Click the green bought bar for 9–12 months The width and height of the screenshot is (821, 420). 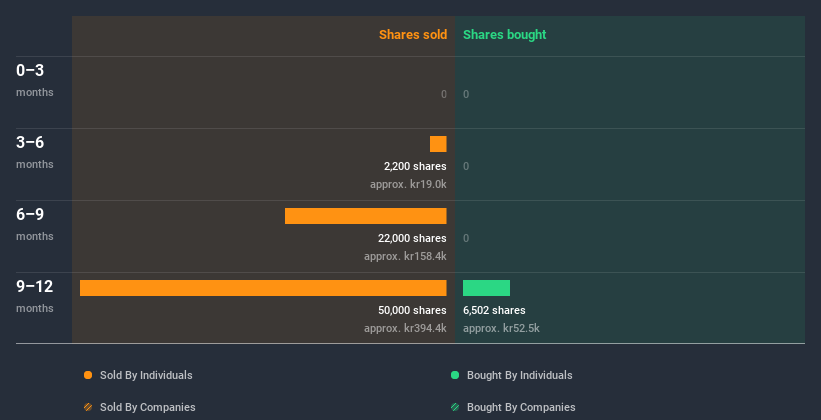(486, 288)
